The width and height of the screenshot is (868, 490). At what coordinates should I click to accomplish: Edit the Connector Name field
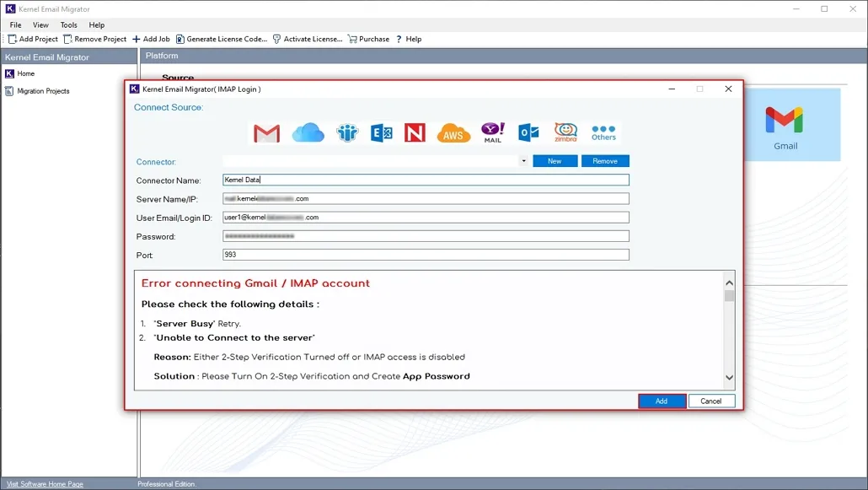point(426,180)
